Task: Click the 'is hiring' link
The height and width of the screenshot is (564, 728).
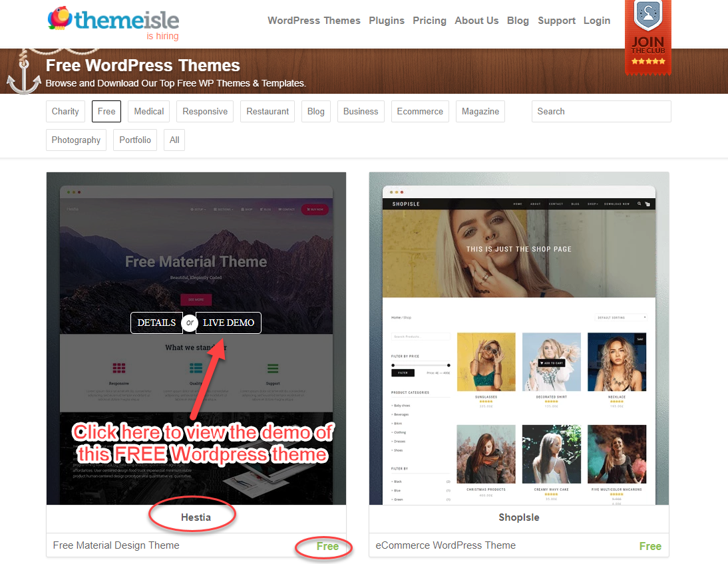Action: coord(162,36)
